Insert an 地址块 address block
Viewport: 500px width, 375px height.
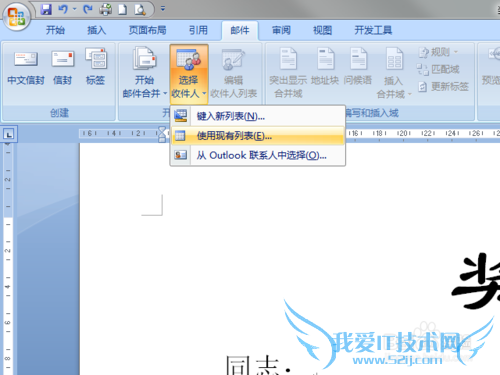(325, 67)
